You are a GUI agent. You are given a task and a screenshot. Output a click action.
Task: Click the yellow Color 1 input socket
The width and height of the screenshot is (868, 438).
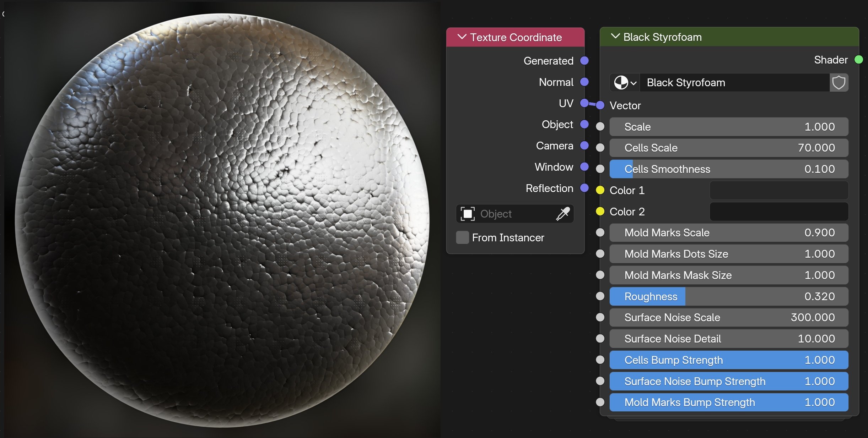pos(600,190)
